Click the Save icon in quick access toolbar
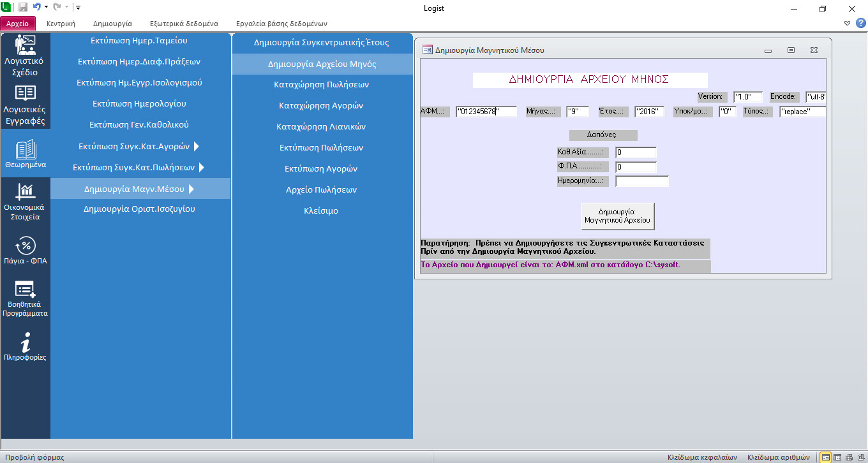Screen dimensions: 868x463 23,8
